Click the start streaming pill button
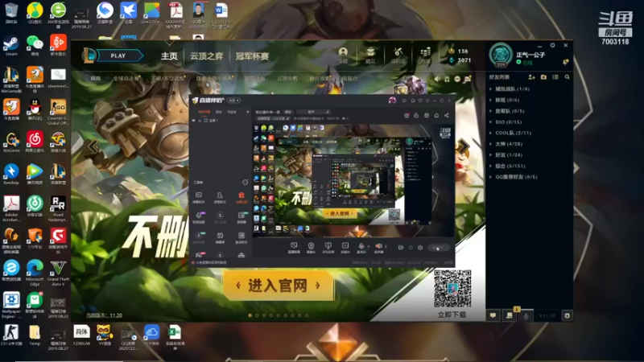Viewport: 644px width, 362px height. click(438, 248)
